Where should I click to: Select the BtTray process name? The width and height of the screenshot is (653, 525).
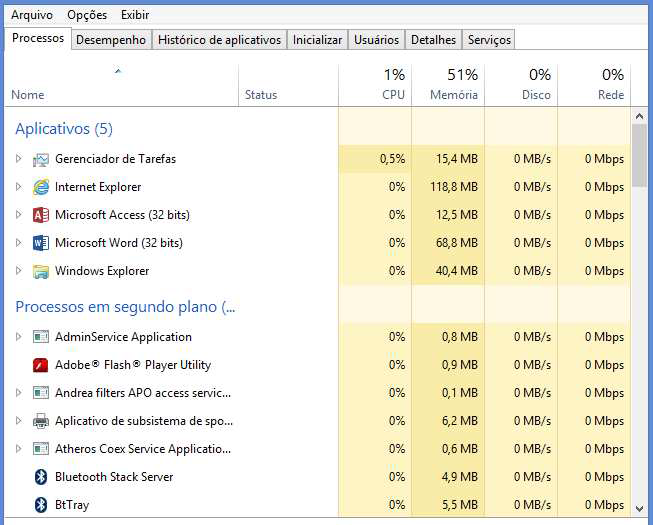(x=72, y=505)
